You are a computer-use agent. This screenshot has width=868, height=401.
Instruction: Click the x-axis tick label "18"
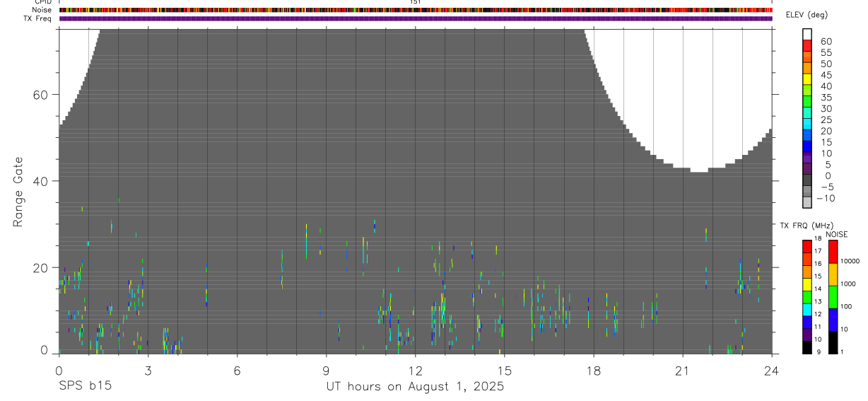point(593,370)
